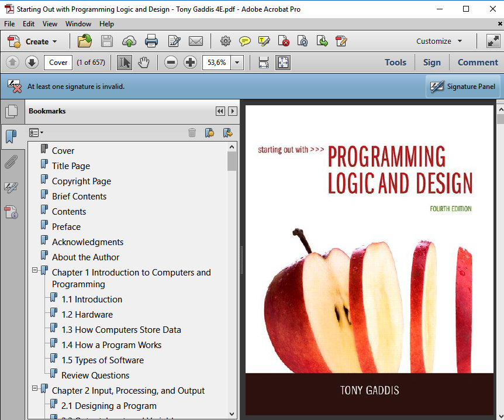Screen dimensions: 504x420
Task: Open the Preface bookmark
Action: [x=66, y=227]
